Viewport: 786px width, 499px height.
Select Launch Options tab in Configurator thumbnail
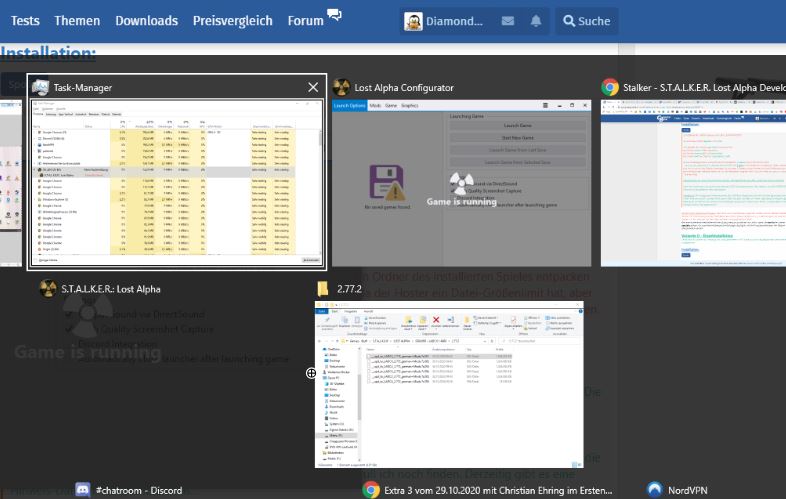pos(349,106)
